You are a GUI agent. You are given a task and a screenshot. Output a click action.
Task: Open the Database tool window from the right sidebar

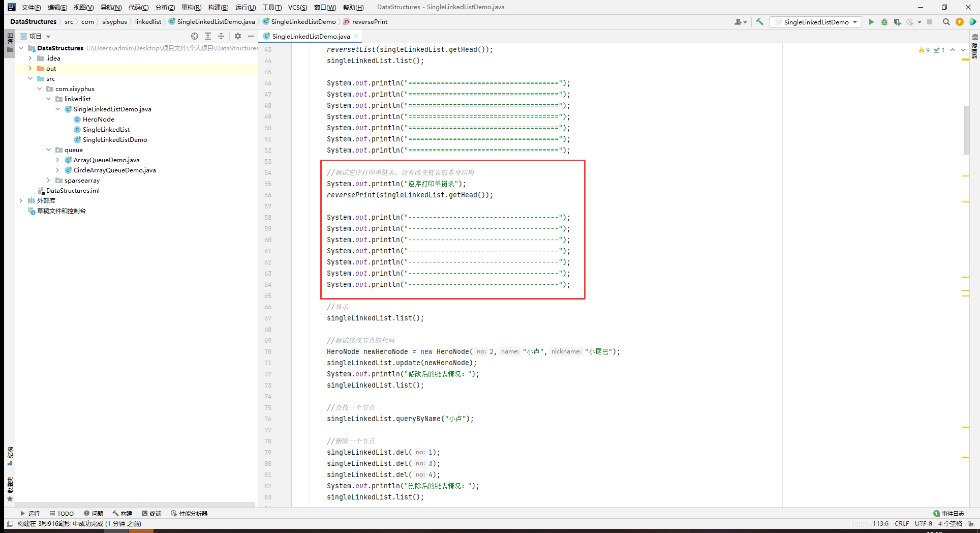point(974,46)
